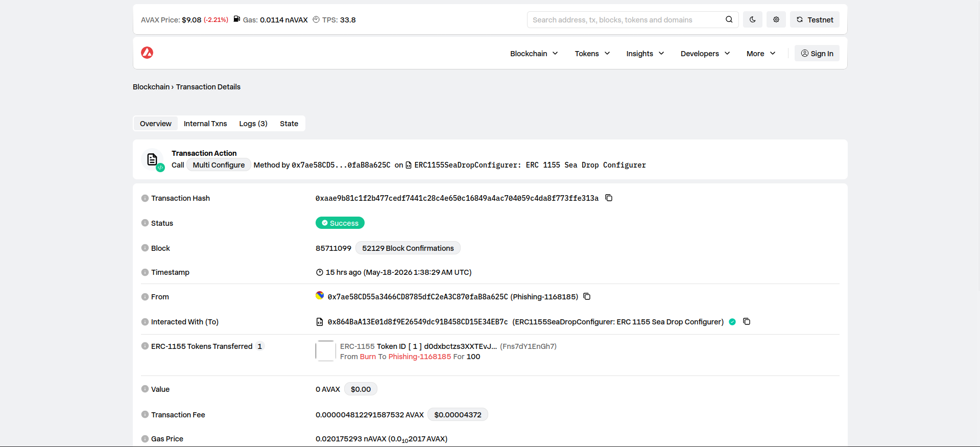Click the From info icon
The image size is (980, 447).
tap(145, 297)
